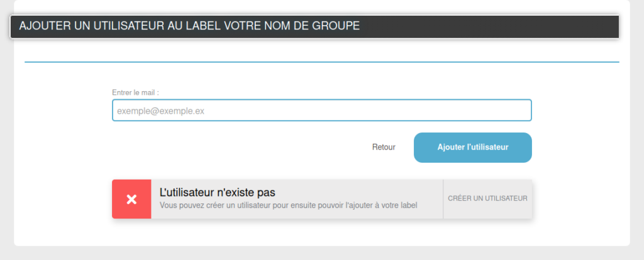Focus the email input field

click(321, 111)
